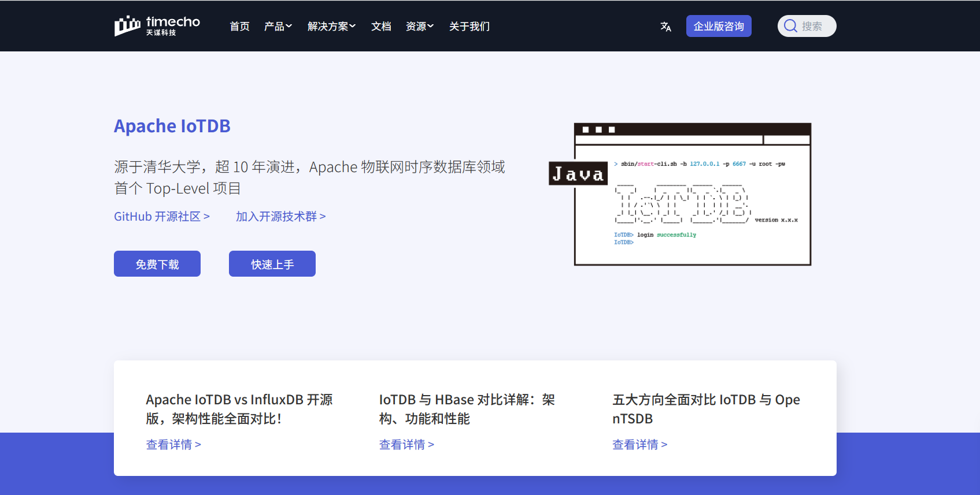The height and width of the screenshot is (495, 980).
Task: Expand the 产品 dropdown menu
Action: point(278,27)
